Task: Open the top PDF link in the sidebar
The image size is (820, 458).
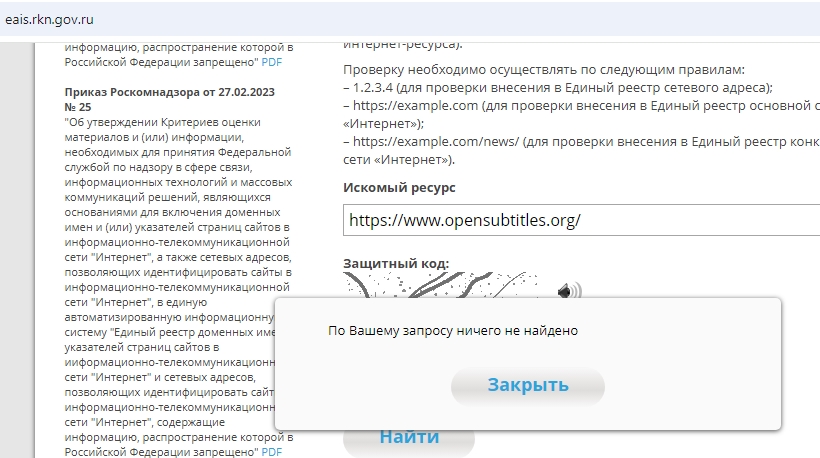Action: point(271,62)
